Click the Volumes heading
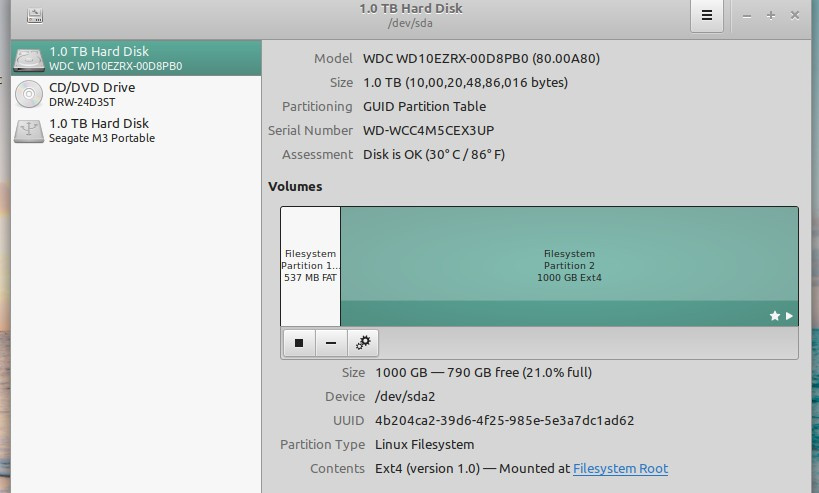The height and width of the screenshot is (493, 819). tap(295, 186)
